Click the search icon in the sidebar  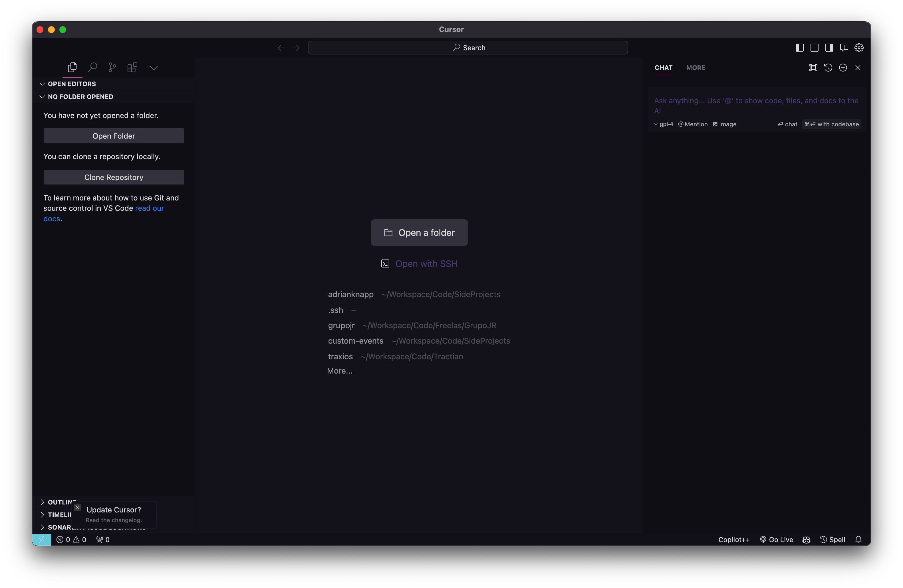[x=92, y=67]
